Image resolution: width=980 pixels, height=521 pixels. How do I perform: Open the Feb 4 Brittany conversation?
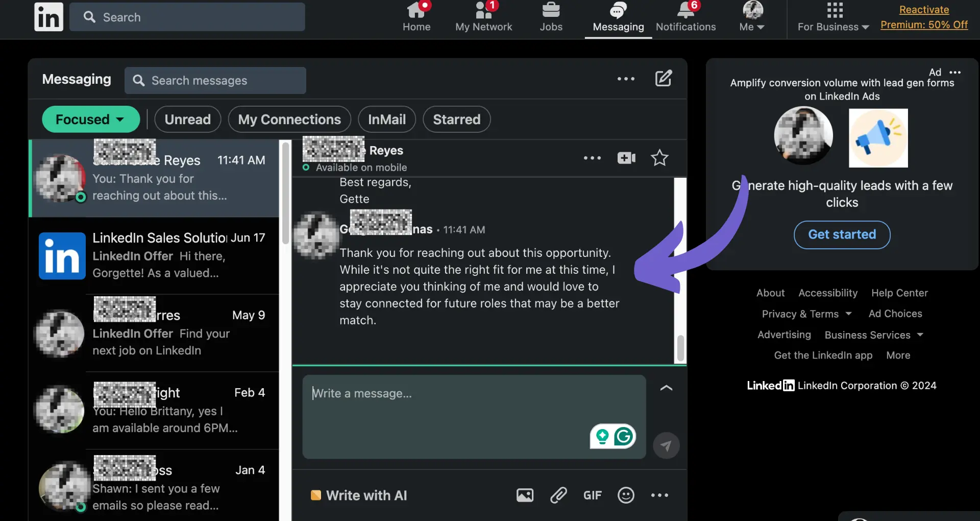[154, 411]
